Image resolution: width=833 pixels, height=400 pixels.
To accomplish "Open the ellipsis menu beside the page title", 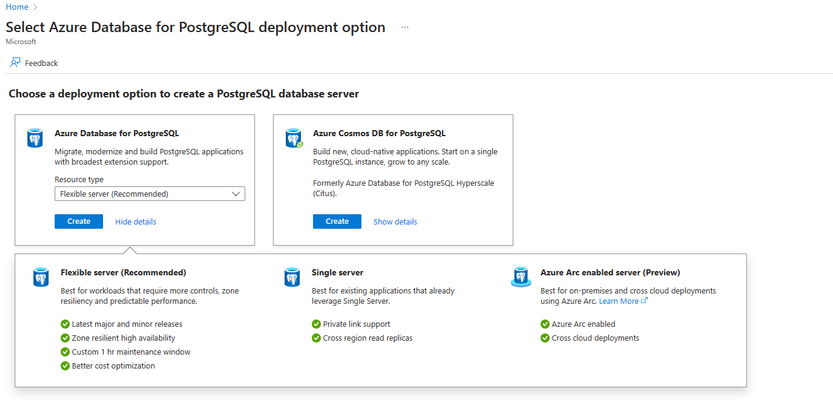I will [x=405, y=27].
